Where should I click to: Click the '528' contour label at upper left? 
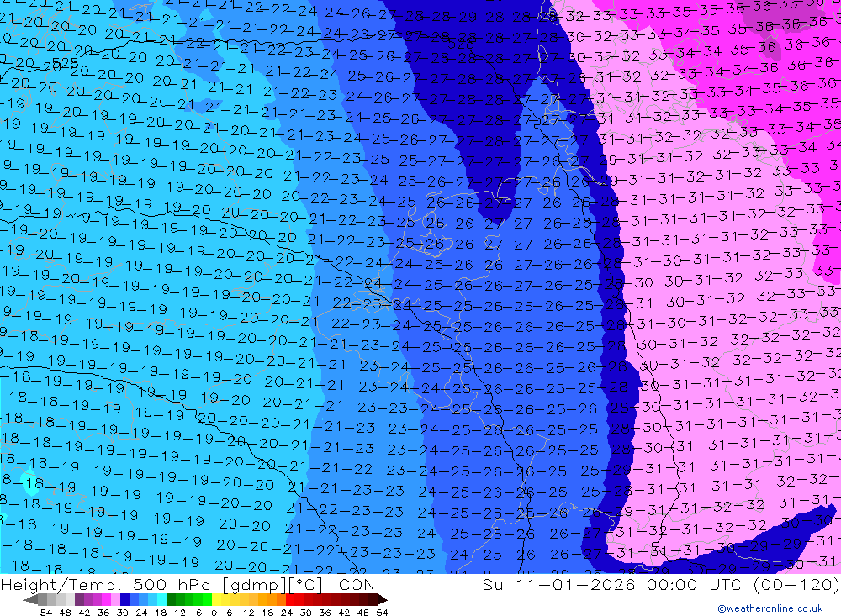coord(65,64)
